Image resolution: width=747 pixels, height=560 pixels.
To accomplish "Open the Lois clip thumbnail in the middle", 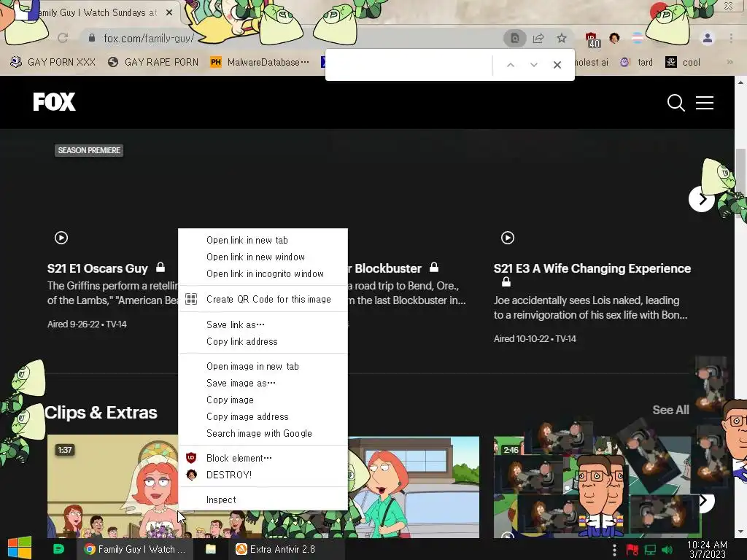I will tap(414, 486).
